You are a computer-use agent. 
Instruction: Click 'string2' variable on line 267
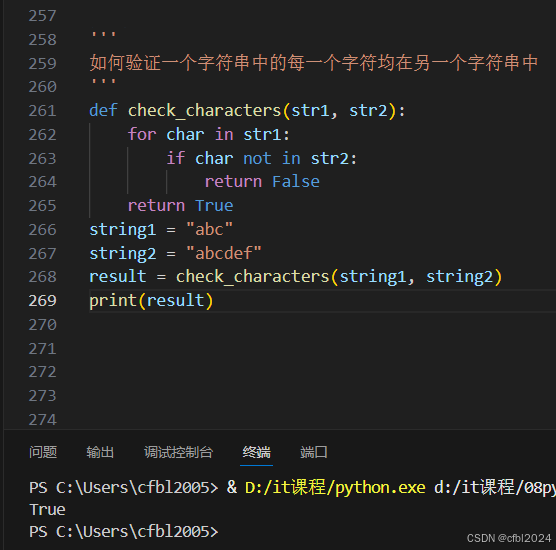click(x=123, y=254)
